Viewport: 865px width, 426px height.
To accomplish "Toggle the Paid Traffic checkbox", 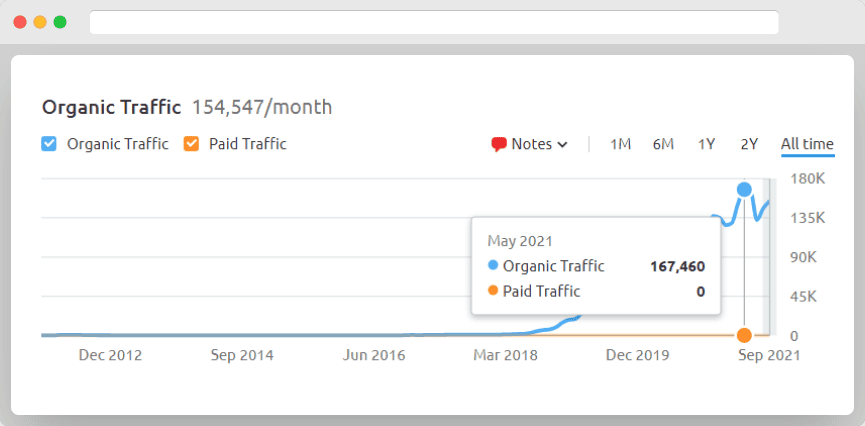I will tap(191, 144).
